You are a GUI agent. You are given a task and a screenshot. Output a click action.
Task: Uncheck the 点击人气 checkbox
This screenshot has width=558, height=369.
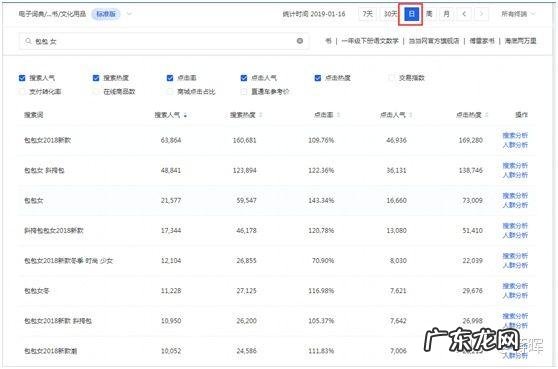point(244,78)
